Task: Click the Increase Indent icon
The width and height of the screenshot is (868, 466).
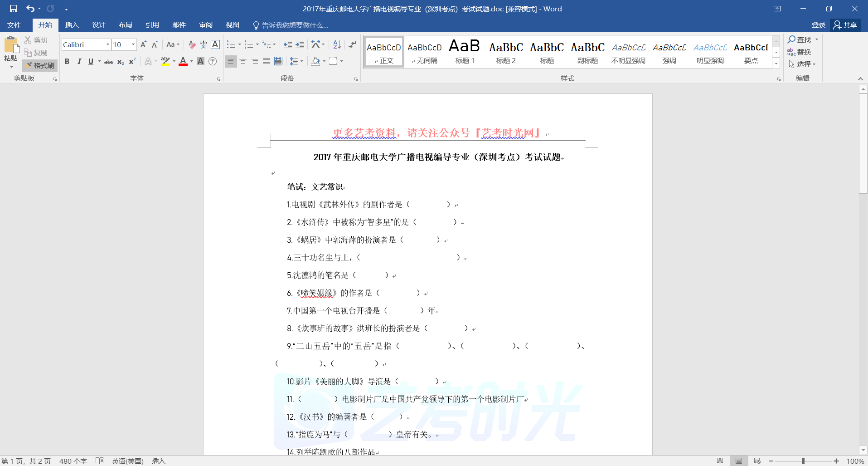Action: (x=300, y=44)
